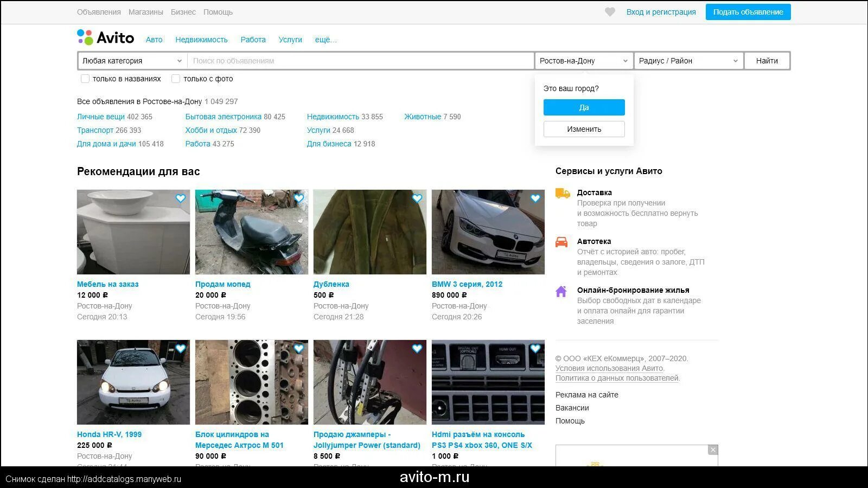The height and width of the screenshot is (488, 868).
Task: Favorite the Блок цилиндров listing
Action: coord(299,349)
